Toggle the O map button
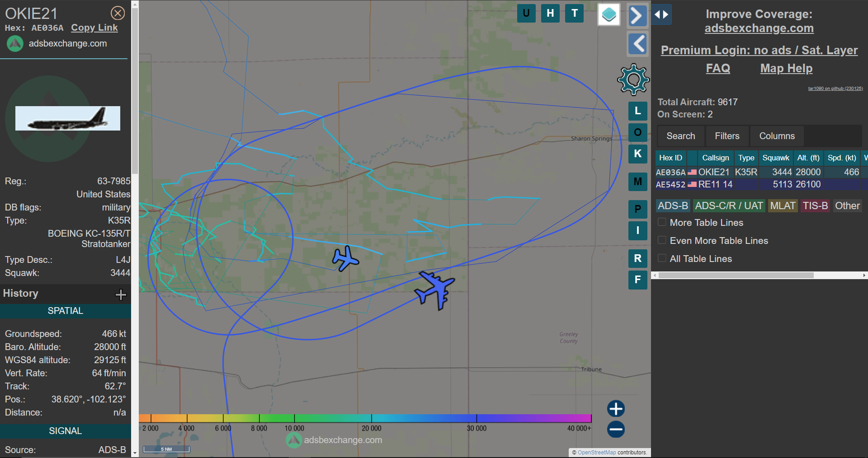This screenshot has height=458, width=868. [x=638, y=132]
